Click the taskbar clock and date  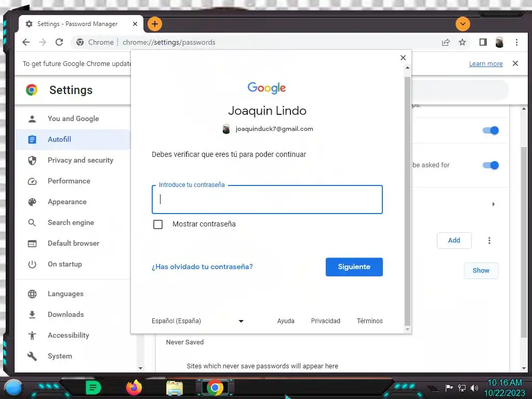(x=504, y=388)
